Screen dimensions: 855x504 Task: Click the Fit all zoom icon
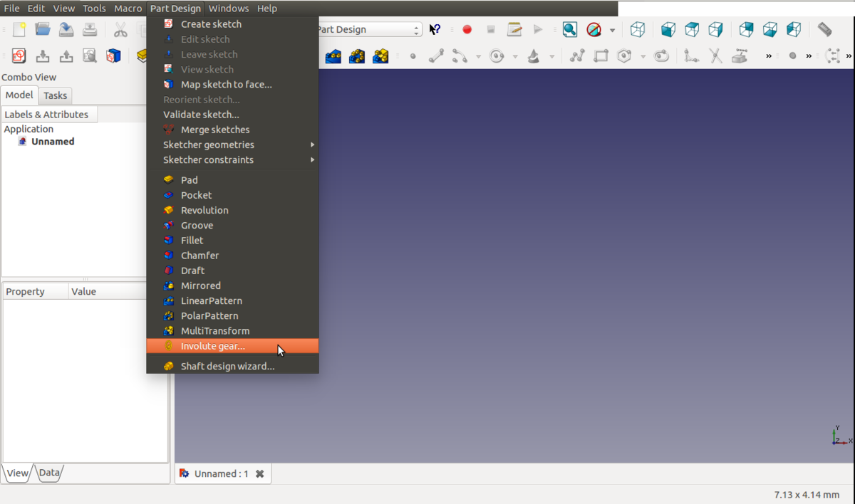tap(569, 29)
